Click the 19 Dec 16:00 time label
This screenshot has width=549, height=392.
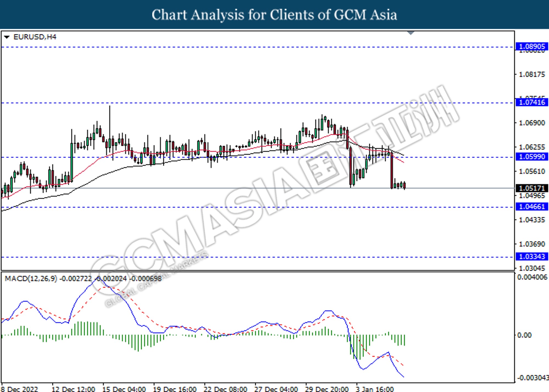coord(175,389)
